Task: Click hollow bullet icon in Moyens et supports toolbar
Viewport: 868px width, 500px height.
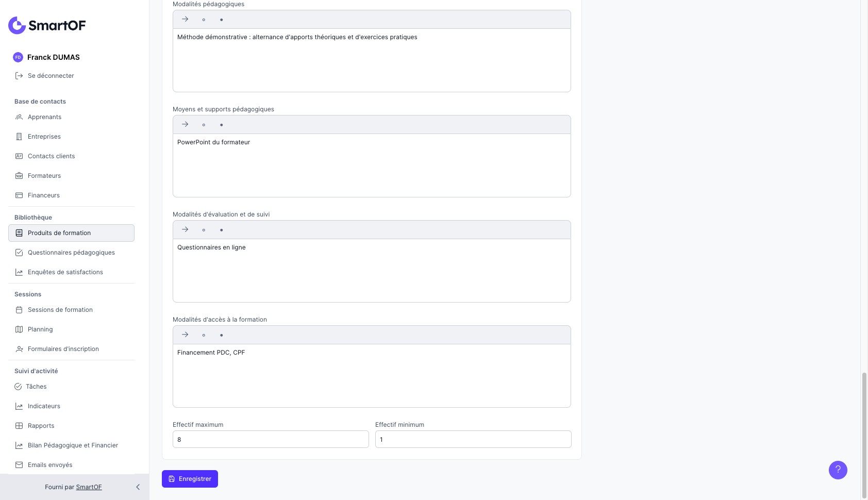Action: click(x=204, y=125)
